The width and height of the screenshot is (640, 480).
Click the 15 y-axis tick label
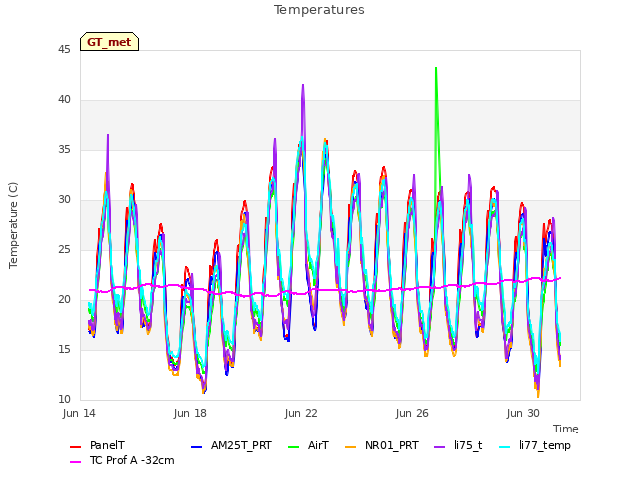64,350
